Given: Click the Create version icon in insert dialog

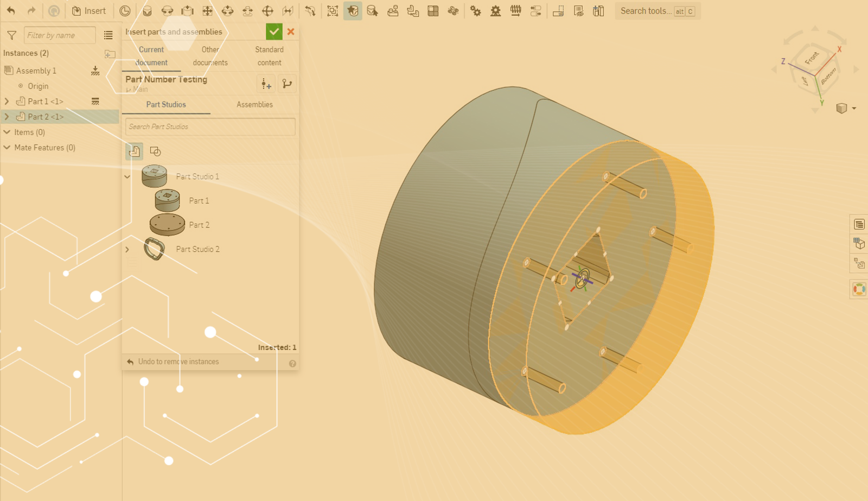Looking at the screenshot, I should pyautogui.click(x=266, y=84).
